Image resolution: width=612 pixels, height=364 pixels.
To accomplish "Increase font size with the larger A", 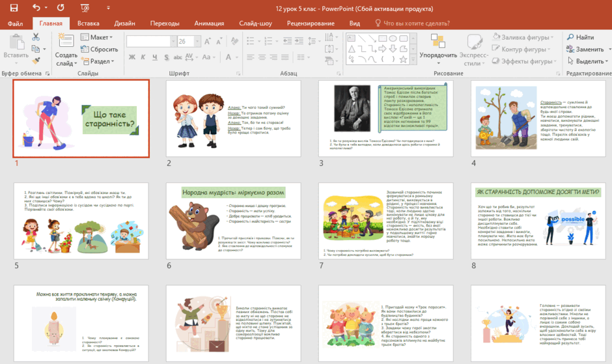I will tap(208, 41).
